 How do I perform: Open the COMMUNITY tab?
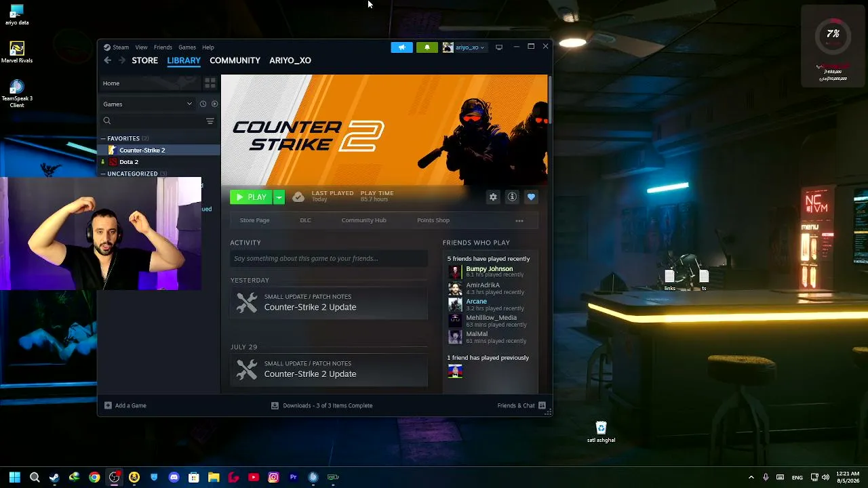235,60
